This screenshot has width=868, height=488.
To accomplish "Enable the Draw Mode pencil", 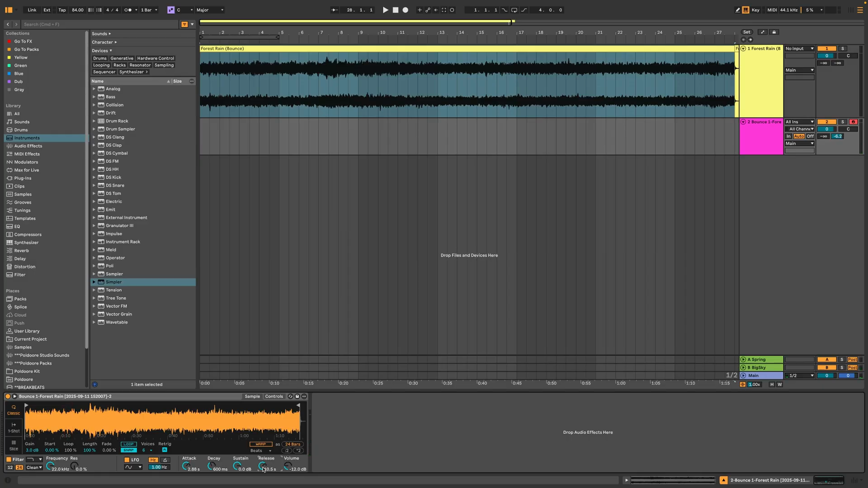I will [x=737, y=10].
